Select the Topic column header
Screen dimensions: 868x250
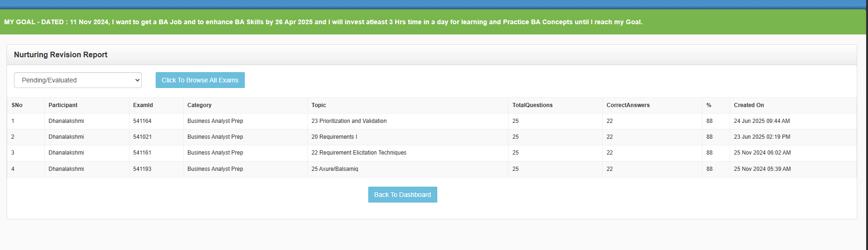coord(319,105)
